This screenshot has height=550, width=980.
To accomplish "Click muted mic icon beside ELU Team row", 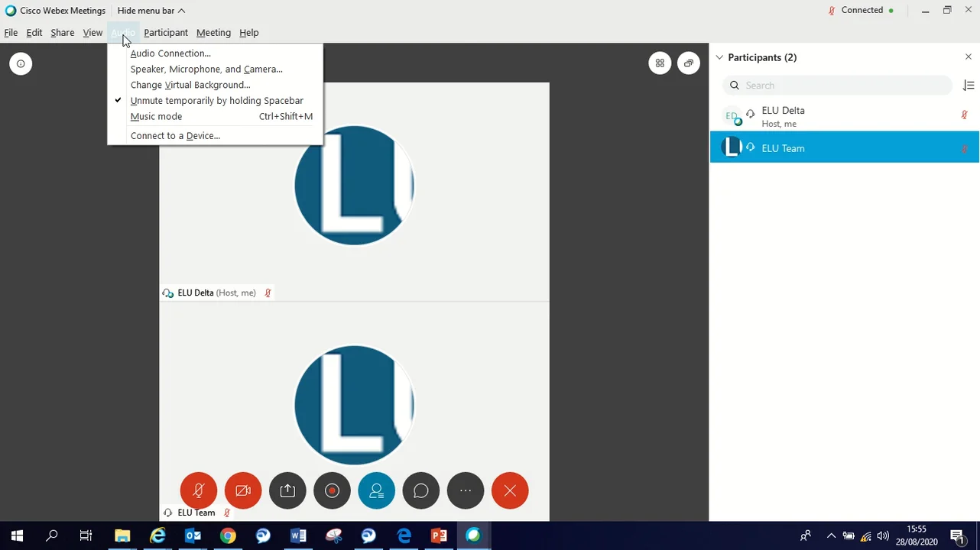I will tap(964, 148).
